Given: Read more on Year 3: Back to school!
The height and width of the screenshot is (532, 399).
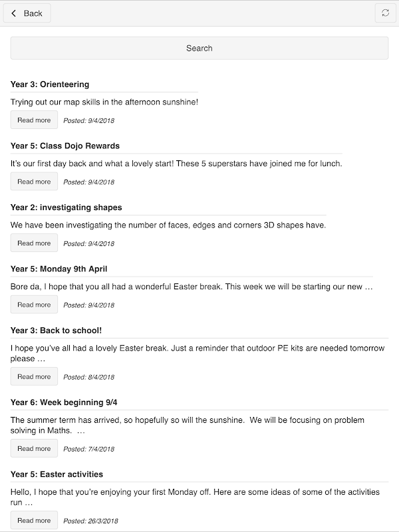Looking at the screenshot, I should [34, 376].
